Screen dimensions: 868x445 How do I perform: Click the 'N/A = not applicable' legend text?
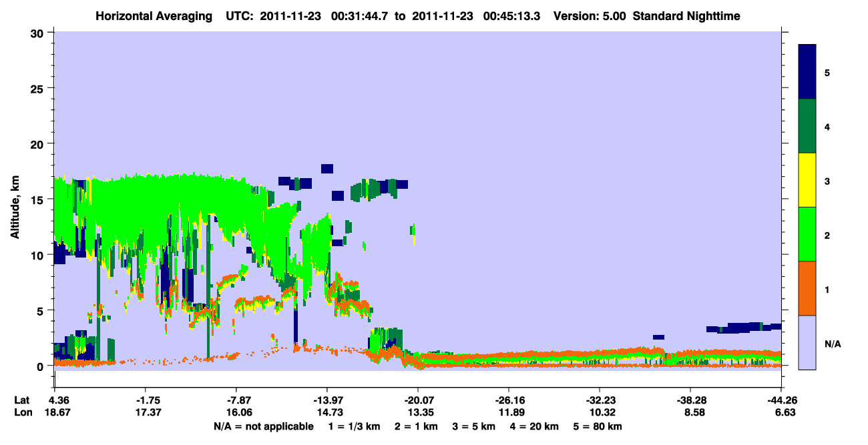point(263,426)
